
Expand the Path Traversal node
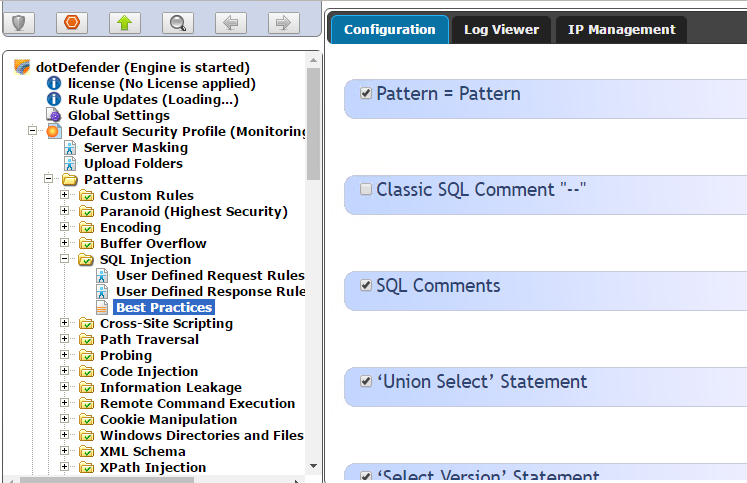64,339
